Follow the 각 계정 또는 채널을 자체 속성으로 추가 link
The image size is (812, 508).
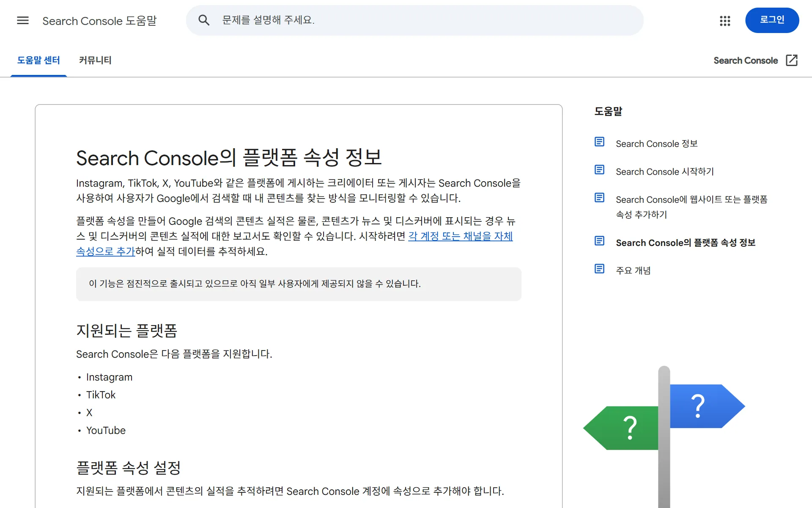(460, 236)
